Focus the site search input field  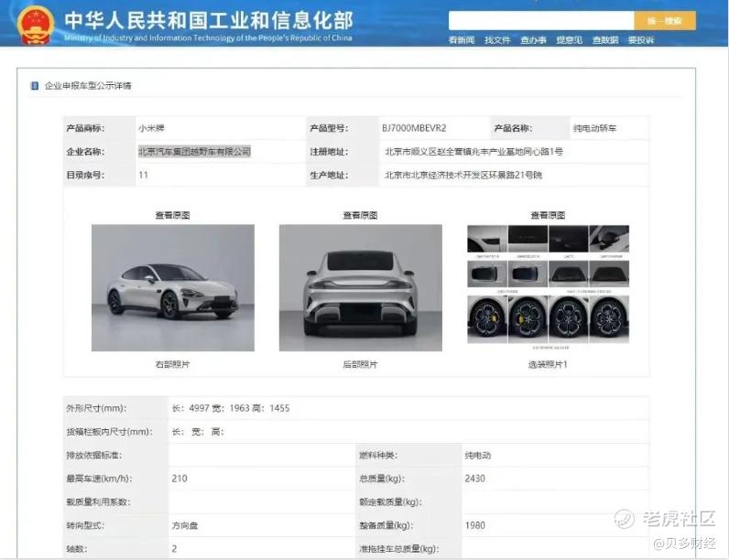coord(541,20)
